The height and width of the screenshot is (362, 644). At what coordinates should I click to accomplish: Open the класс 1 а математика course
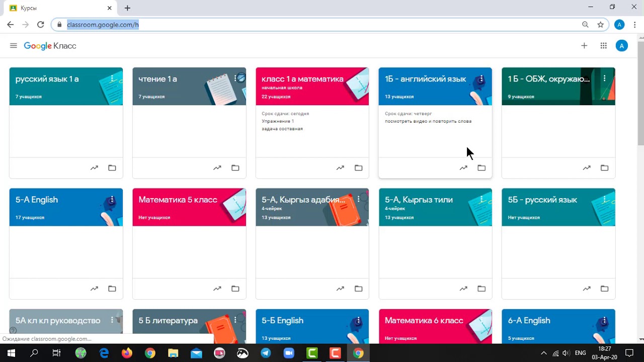(x=302, y=79)
